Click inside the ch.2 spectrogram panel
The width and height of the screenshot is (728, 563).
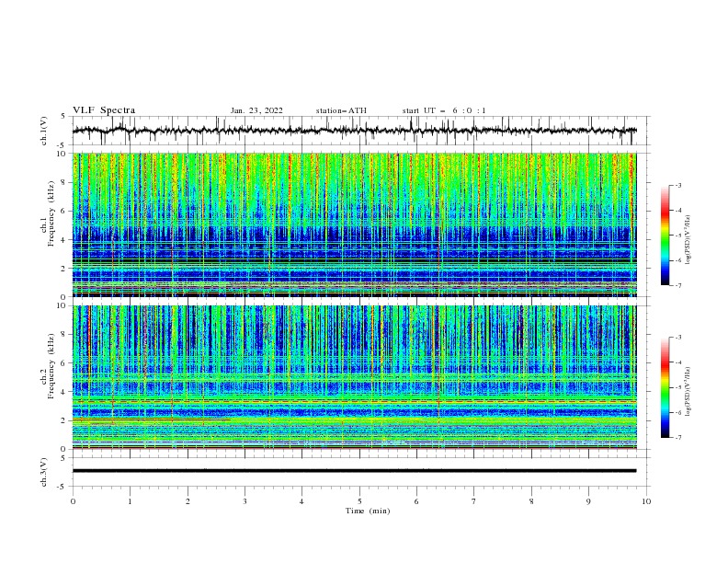pyautogui.click(x=354, y=377)
